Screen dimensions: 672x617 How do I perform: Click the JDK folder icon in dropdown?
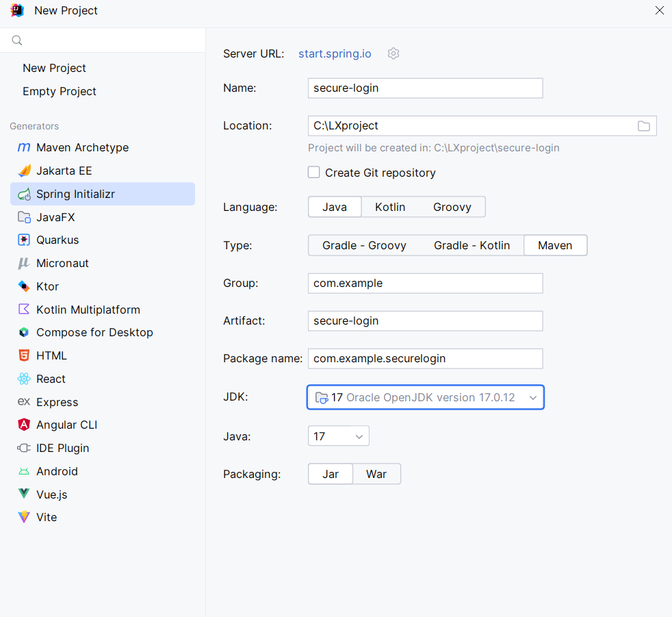[322, 397]
